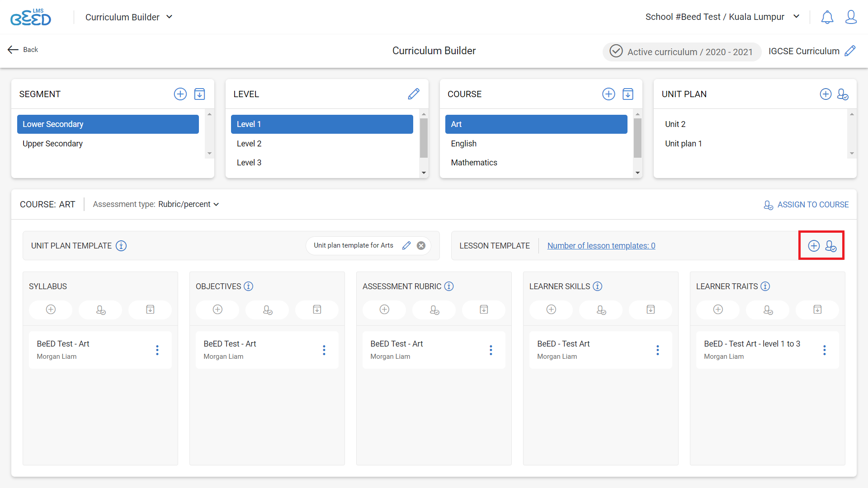The image size is (868, 488).
Task: Import segment using the download icon
Action: pos(199,94)
